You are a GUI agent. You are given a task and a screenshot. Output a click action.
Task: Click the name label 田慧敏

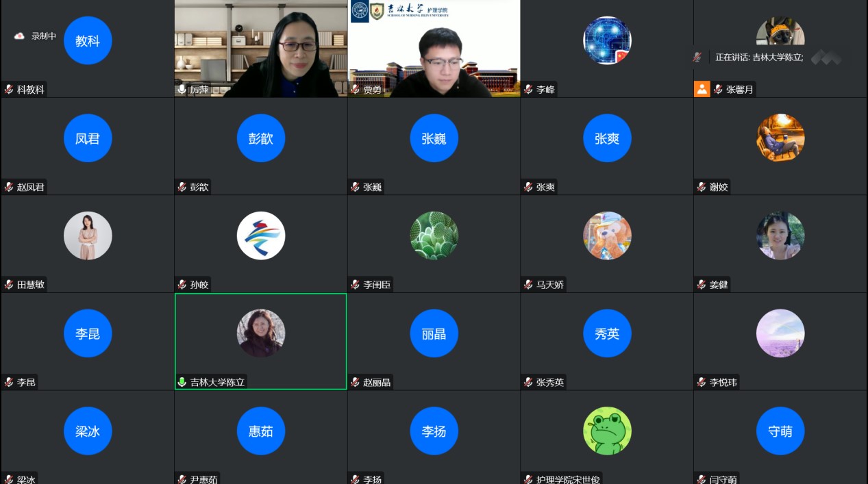31,284
